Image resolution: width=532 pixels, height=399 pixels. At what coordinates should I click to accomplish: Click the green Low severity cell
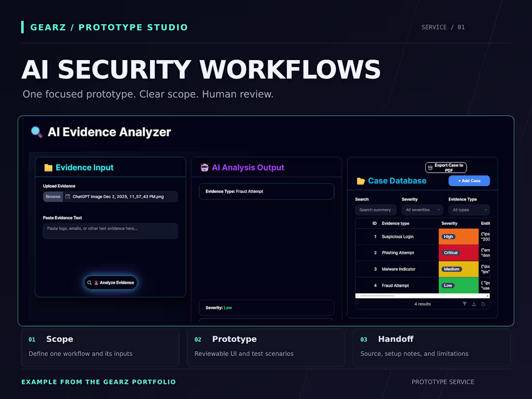(458, 285)
